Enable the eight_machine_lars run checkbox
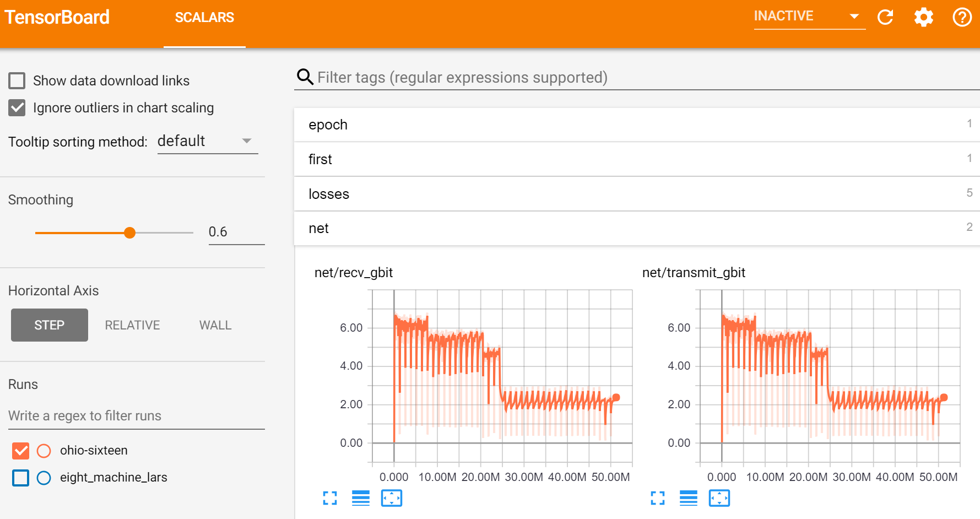This screenshot has width=980, height=519. (21, 478)
